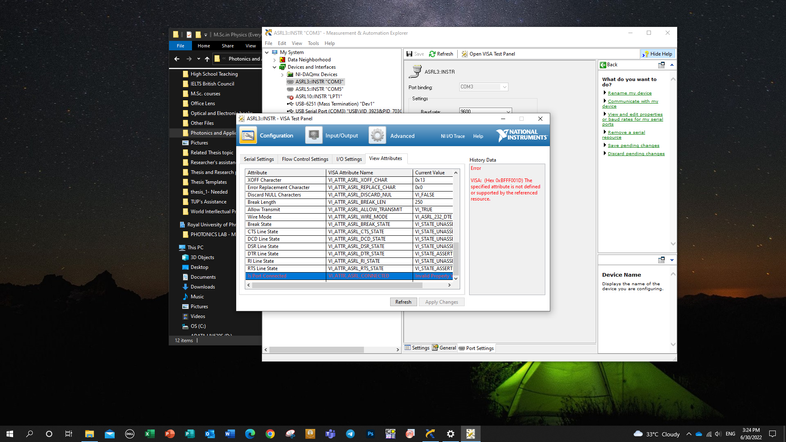The width and height of the screenshot is (786, 442).
Task: Click Help in the VISA Test Panel header
Action: (x=478, y=136)
